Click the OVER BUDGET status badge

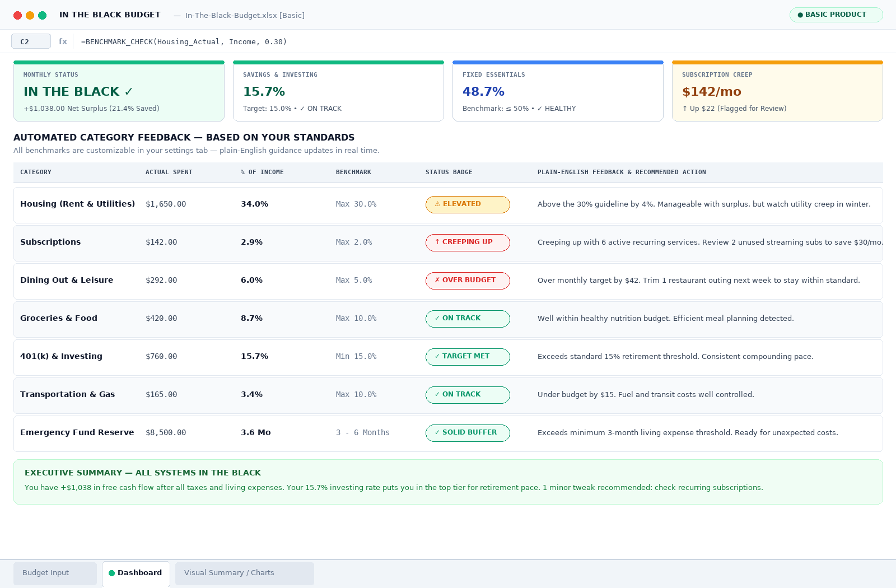point(468,281)
